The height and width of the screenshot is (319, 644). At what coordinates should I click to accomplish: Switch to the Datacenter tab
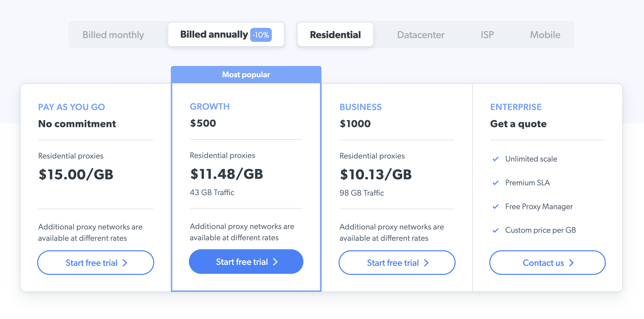pos(421,35)
